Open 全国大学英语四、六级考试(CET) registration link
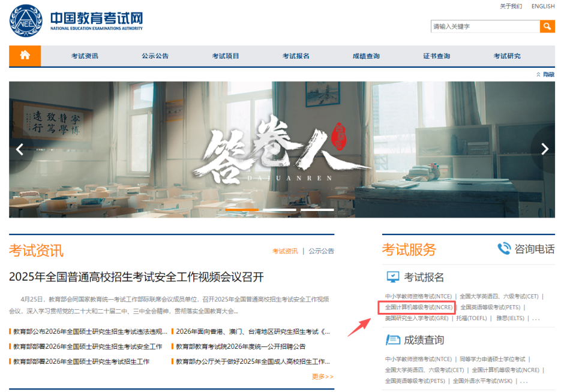 point(499,296)
